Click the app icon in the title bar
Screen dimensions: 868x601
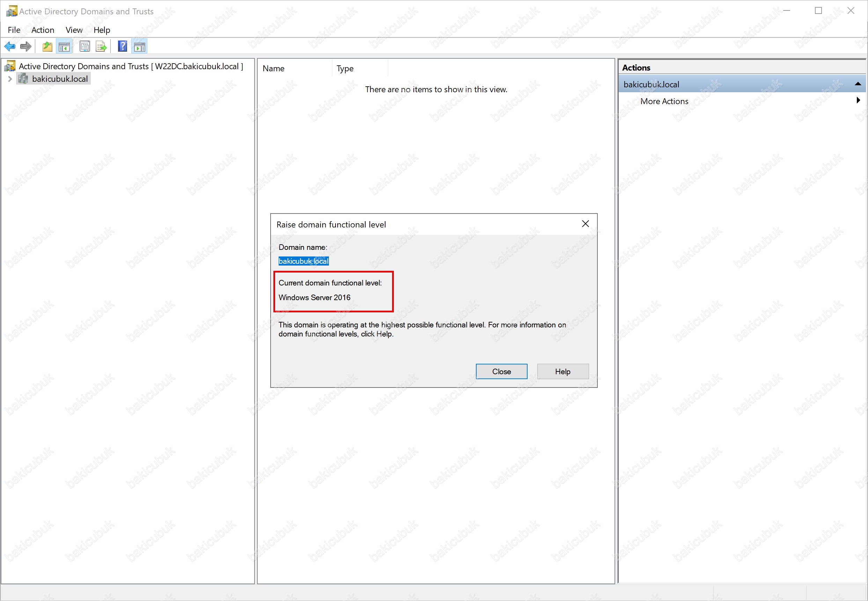12,11
